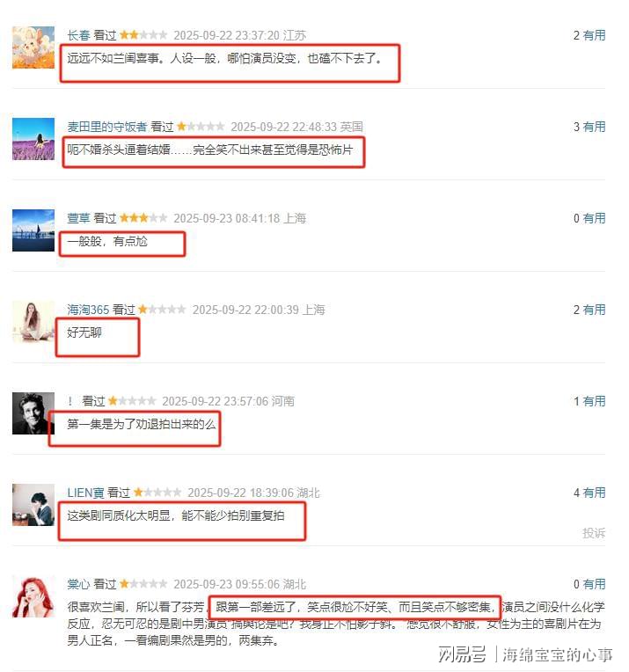The image size is (629, 672).
Task: Mark LIEN寶's review as 有用
Action: 594,493
